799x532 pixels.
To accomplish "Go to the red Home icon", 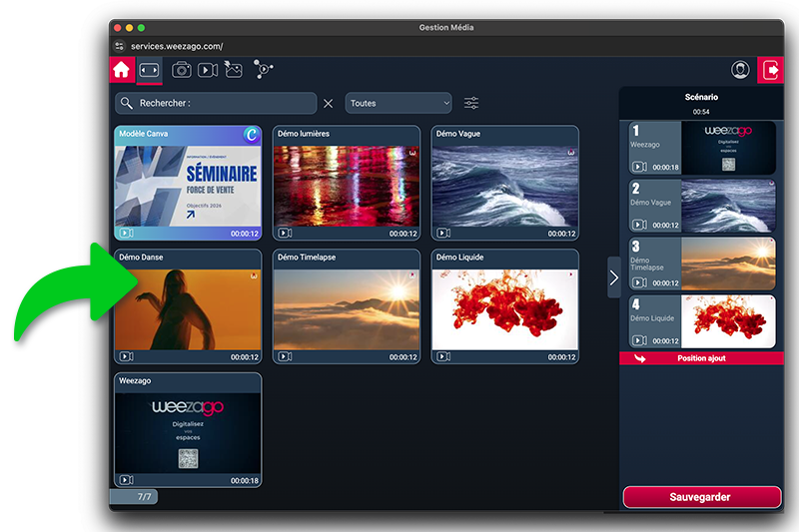I will click(x=122, y=70).
